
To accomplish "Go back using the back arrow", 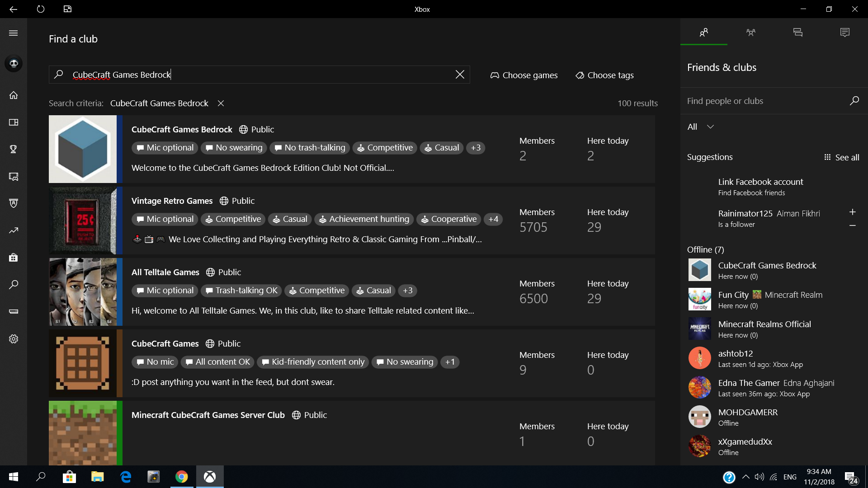I will click(13, 9).
